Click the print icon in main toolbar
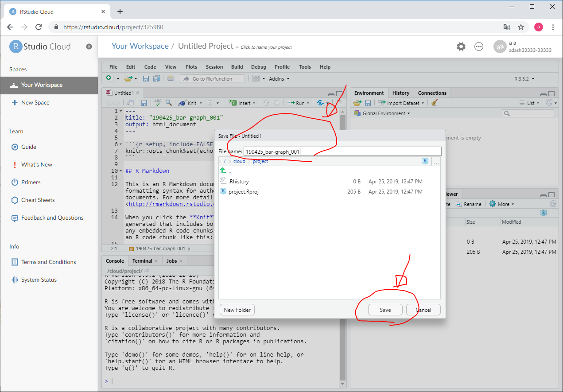Image resolution: width=563 pixels, height=392 pixels. (x=170, y=79)
